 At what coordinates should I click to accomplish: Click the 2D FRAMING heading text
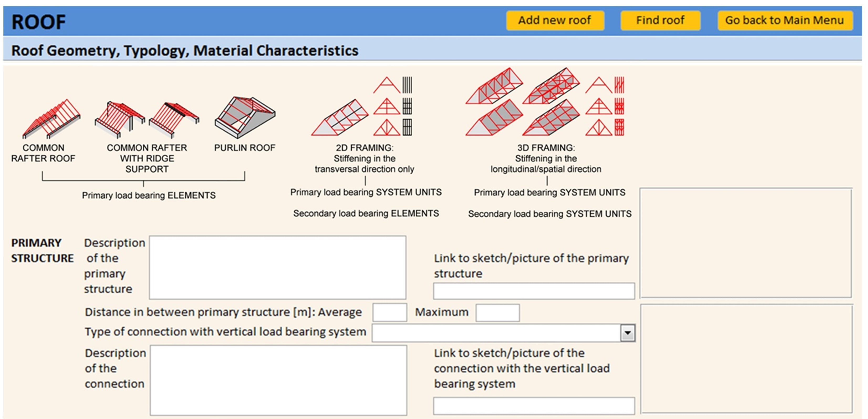365,148
